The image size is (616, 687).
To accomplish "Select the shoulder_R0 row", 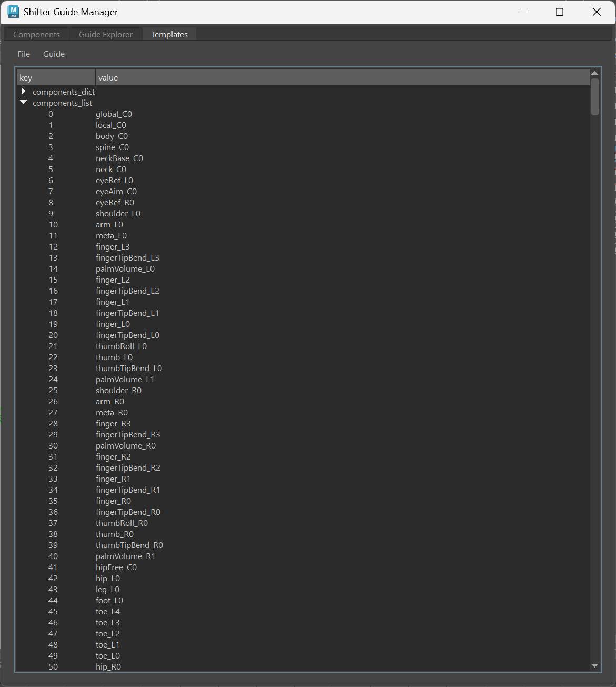I will 303,390.
